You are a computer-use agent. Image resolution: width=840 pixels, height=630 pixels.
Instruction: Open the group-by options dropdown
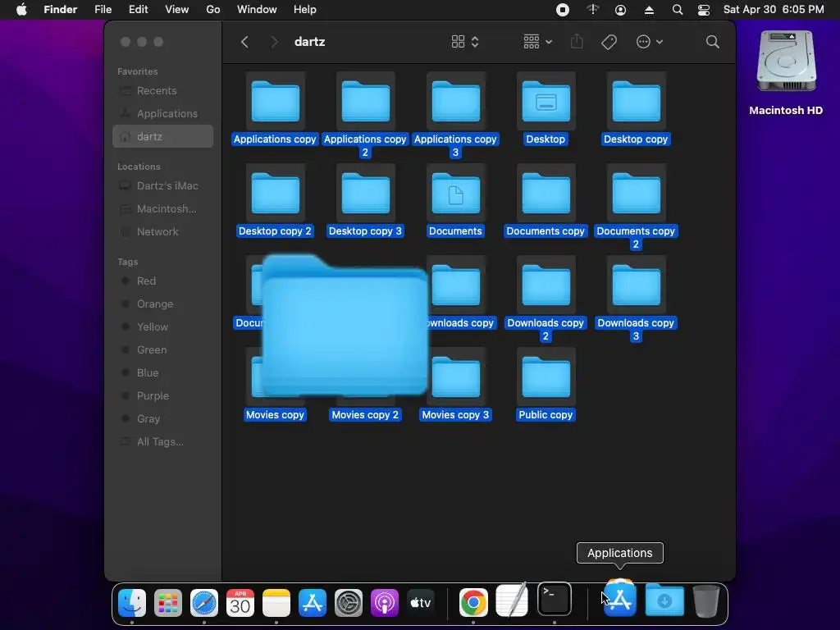(x=537, y=42)
